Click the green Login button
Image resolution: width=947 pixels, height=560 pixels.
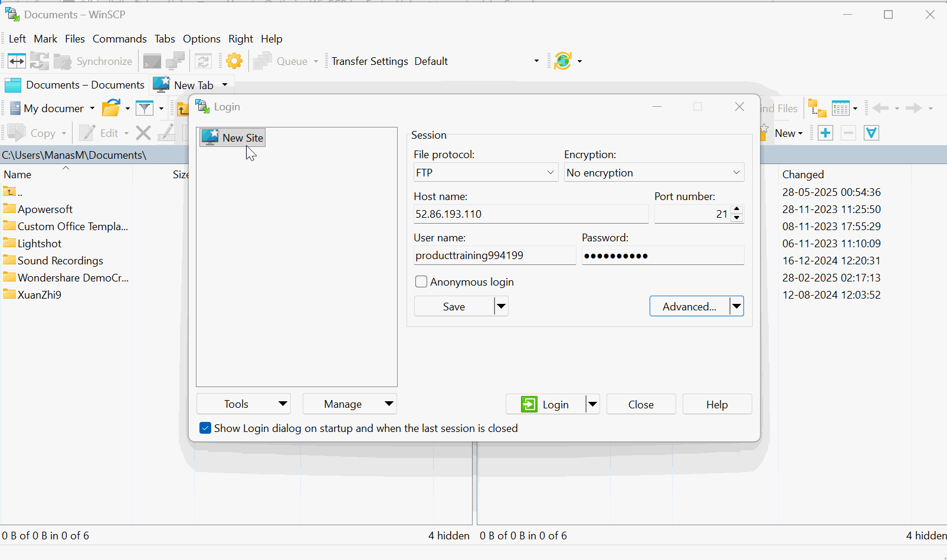pos(545,404)
